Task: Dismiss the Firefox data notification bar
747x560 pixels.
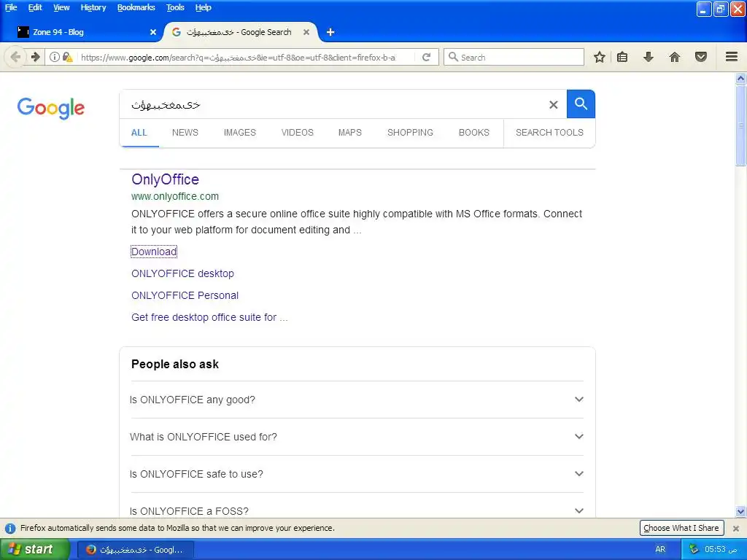Action: (x=735, y=528)
